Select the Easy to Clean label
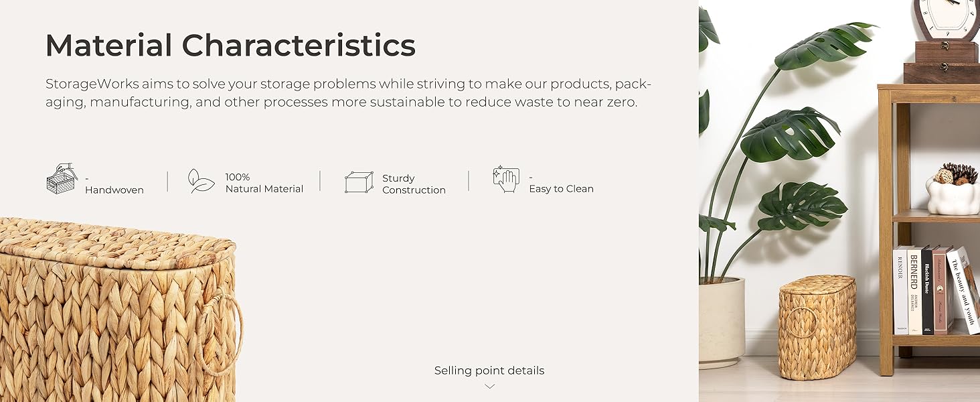The image size is (980, 402). (x=561, y=189)
